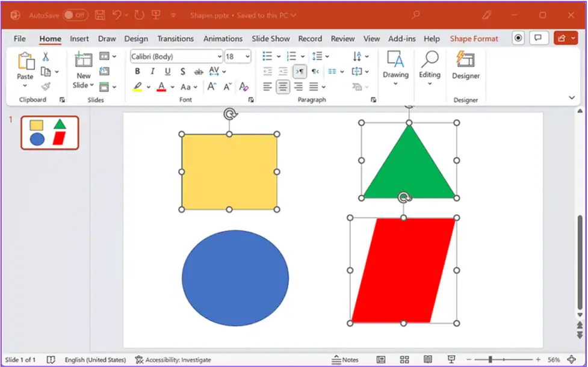The height and width of the screenshot is (367, 588).
Task: Open the Slide Show menu
Action: pos(270,38)
